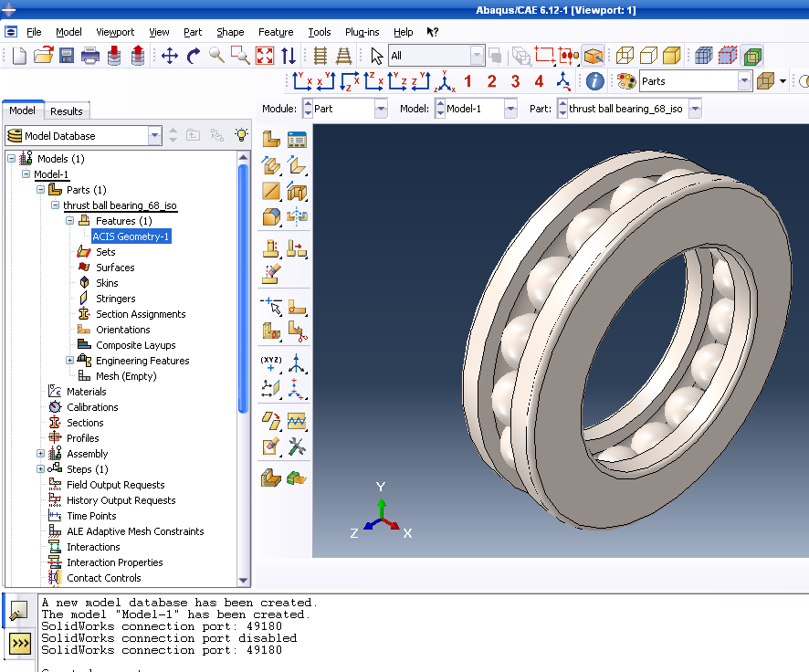This screenshot has width=809, height=672.
Task: Create a new model database icon
Action: (x=19, y=56)
